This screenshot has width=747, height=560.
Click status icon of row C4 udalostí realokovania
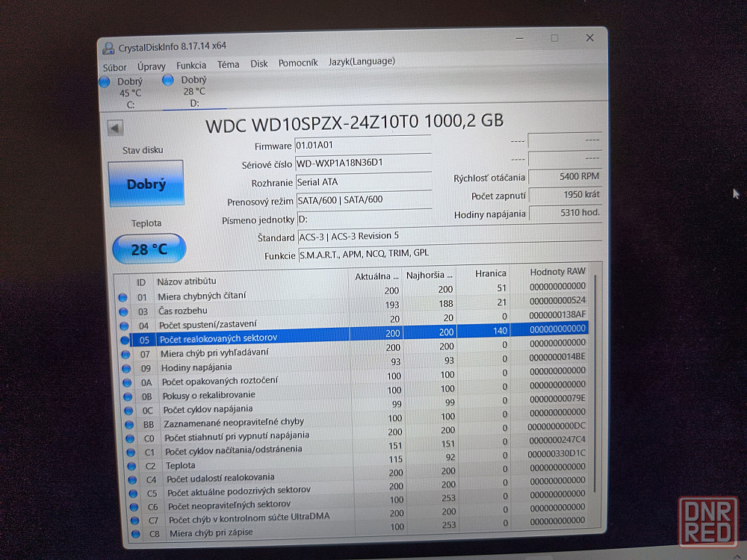(132, 480)
